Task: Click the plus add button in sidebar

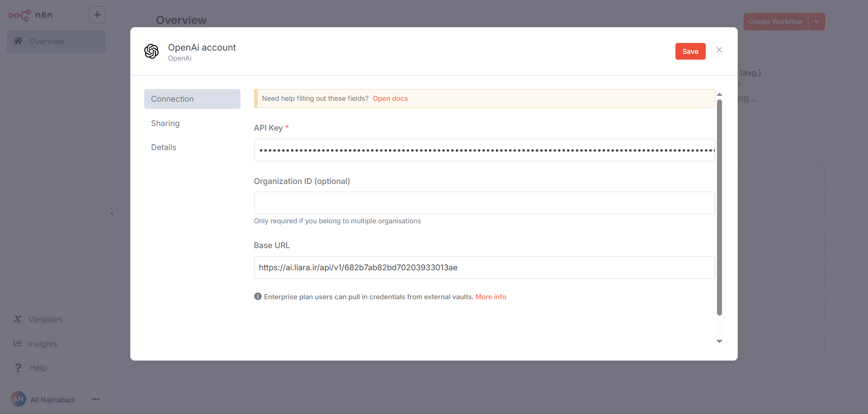Action: (x=97, y=15)
